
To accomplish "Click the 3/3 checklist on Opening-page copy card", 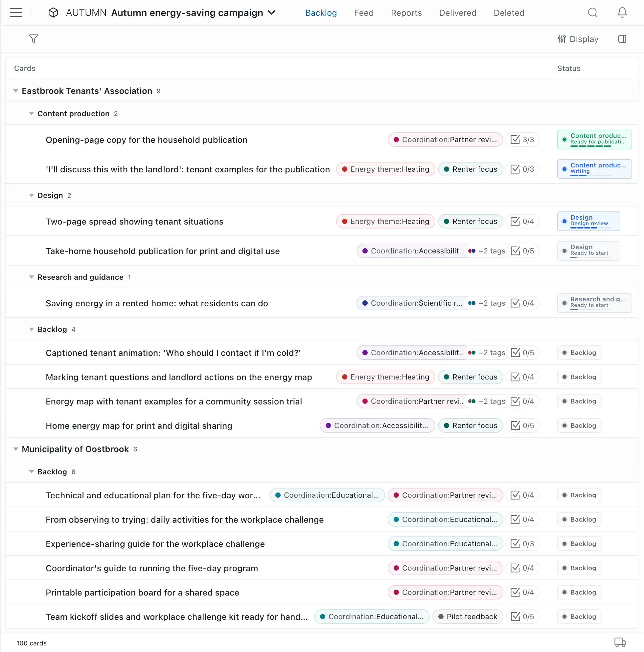I will (x=522, y=140).
